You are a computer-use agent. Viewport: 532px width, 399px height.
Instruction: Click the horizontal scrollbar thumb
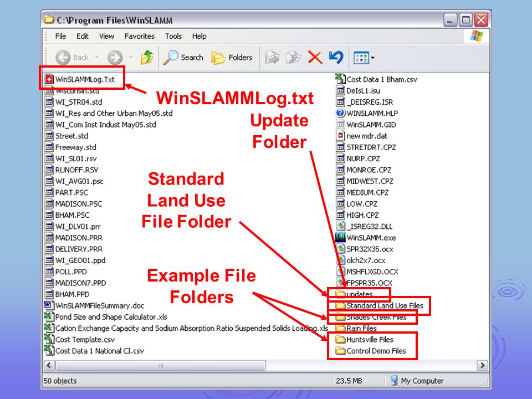(161, 365)
